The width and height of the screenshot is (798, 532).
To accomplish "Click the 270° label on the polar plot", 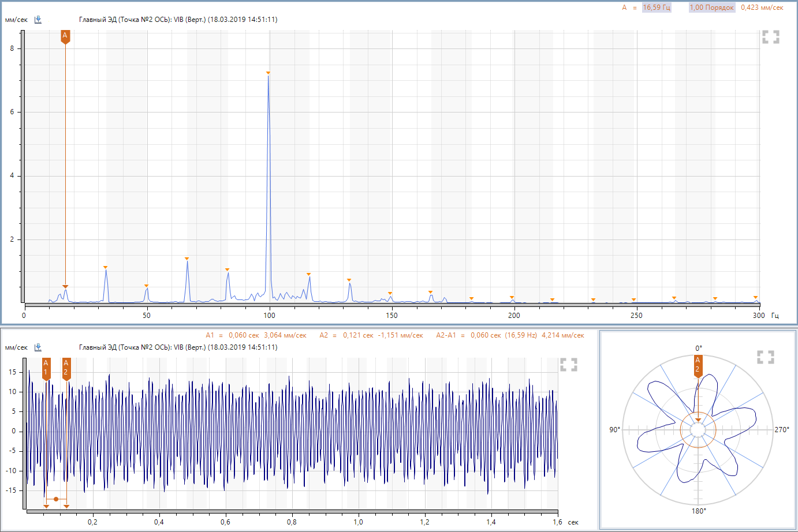I will [782, 430].
